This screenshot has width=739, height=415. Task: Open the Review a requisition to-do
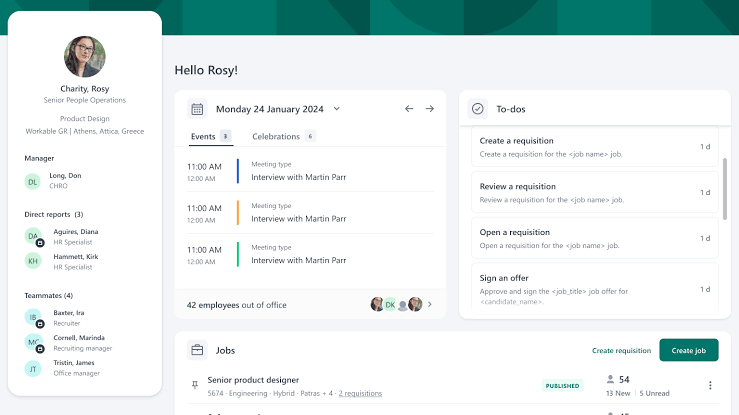click(x=595, y=192)
